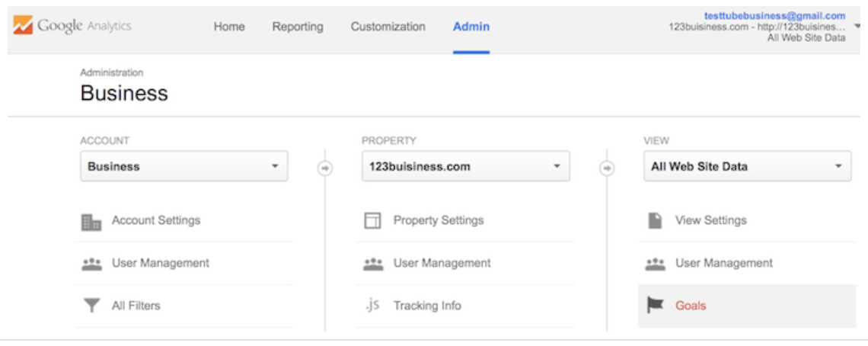The image size is (868, 346).
Task: Click the Account Settings building icon
Action: [91, 222]
